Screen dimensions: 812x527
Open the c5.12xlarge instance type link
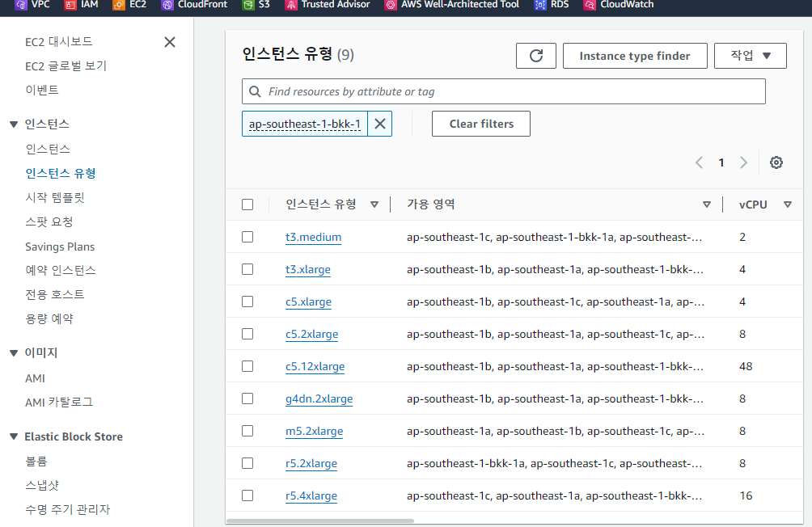pos(315,366)
